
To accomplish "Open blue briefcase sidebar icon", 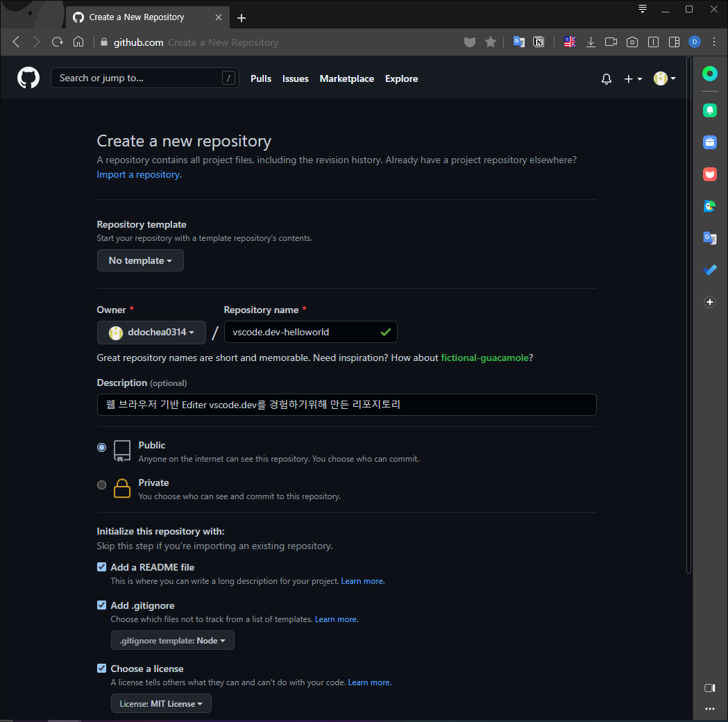I will [710, 142].
